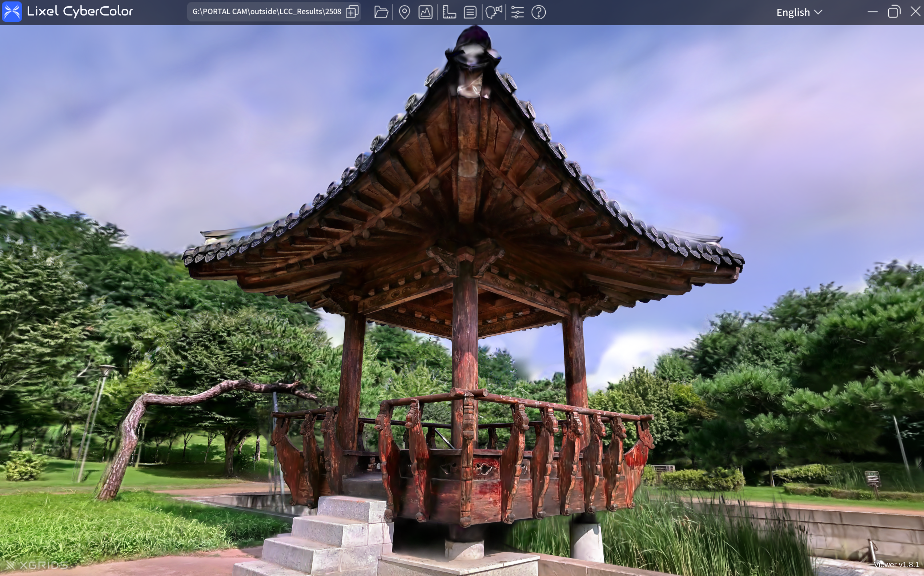Open the lined document list icon
The width and height of the screenshot is (924, 576).
coord(470,12)
